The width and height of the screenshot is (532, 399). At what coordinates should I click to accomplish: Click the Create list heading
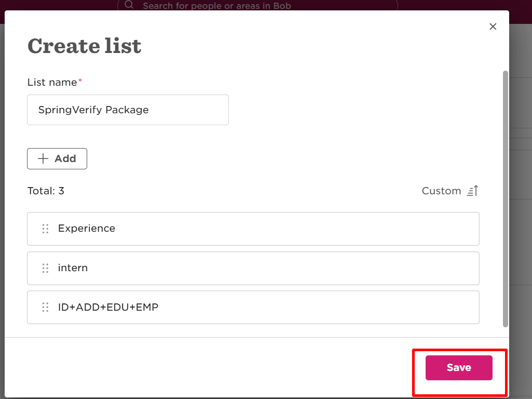pyautogui.click(x=84, y=46)
